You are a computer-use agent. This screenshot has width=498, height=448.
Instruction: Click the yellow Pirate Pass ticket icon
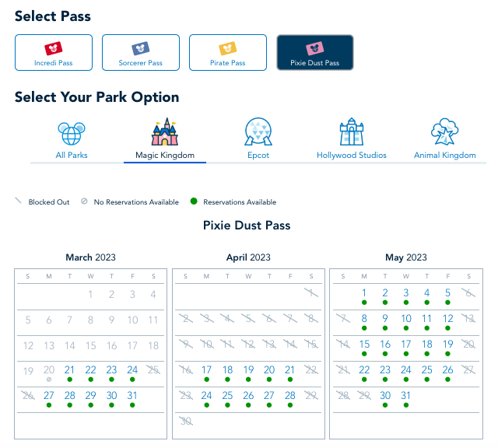pyautogui.click(x=228, y=48)
